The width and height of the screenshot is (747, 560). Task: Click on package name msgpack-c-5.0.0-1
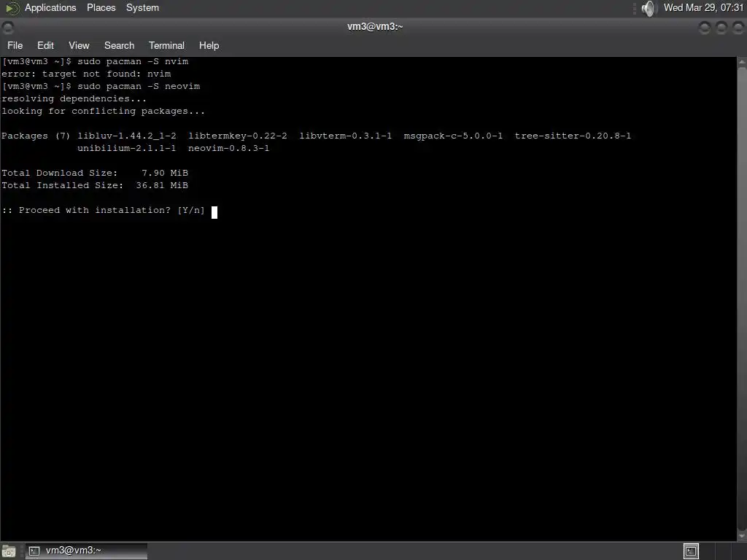click(453, 136)
